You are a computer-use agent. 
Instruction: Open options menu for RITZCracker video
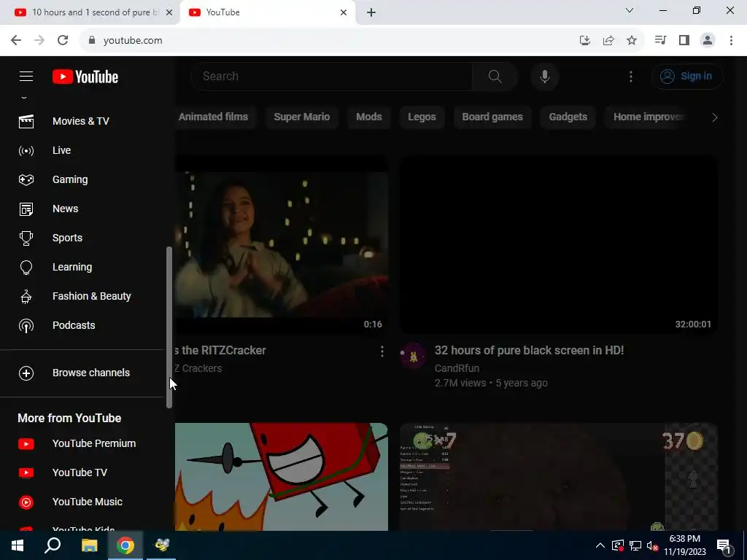pyautogui.click(x=382, y=352)
